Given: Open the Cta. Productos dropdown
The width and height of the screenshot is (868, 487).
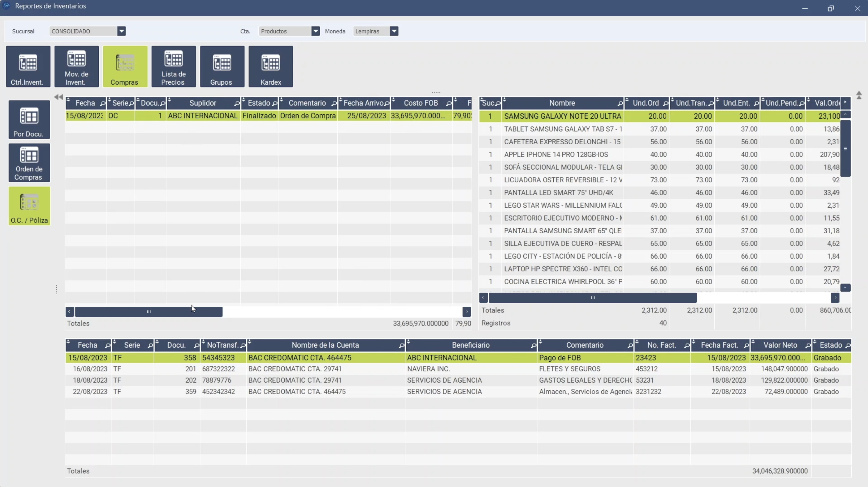Looking at the screenshot, I should point(316,31).
